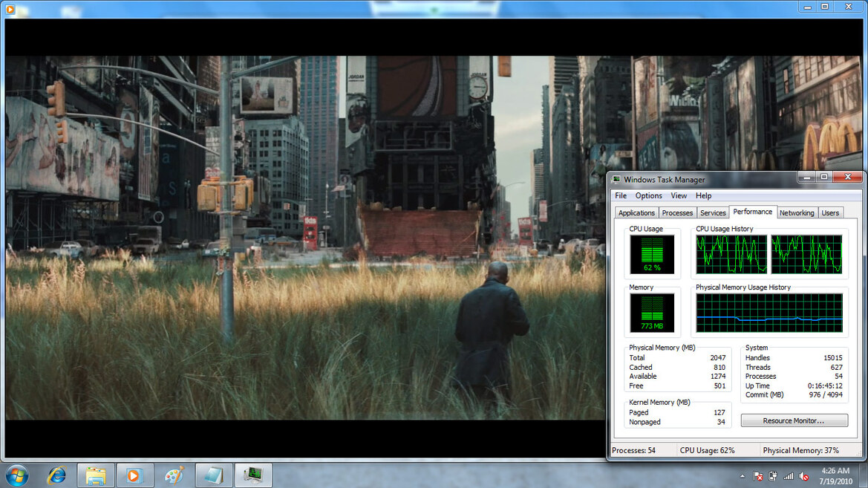Open the Windows Start orb
The height and width of the screenshot is (488, 868).
click(x=16, y=475)
